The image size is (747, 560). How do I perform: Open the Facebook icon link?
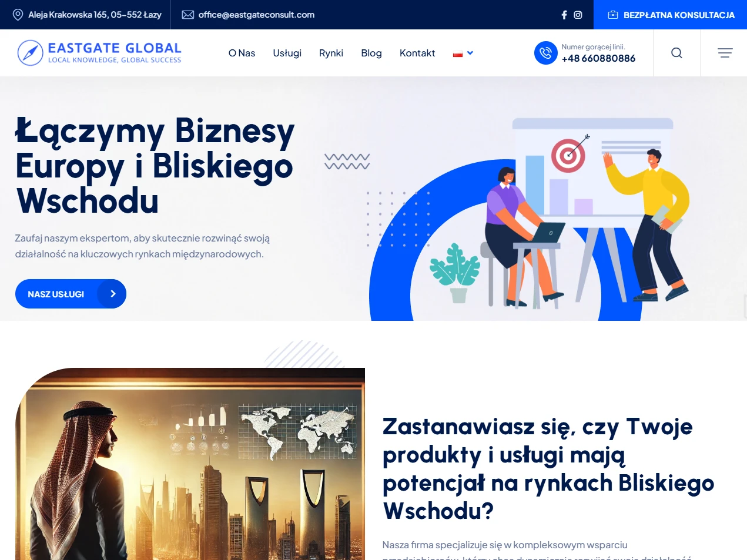pyautogui.click(x=564, y=15)
